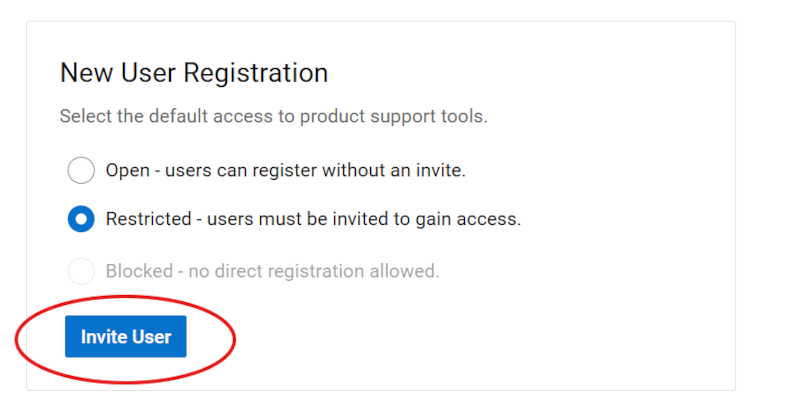The width and height of the screenshot is (800, 418).
Task: Click the New User Registration heading
Action: 194,72
